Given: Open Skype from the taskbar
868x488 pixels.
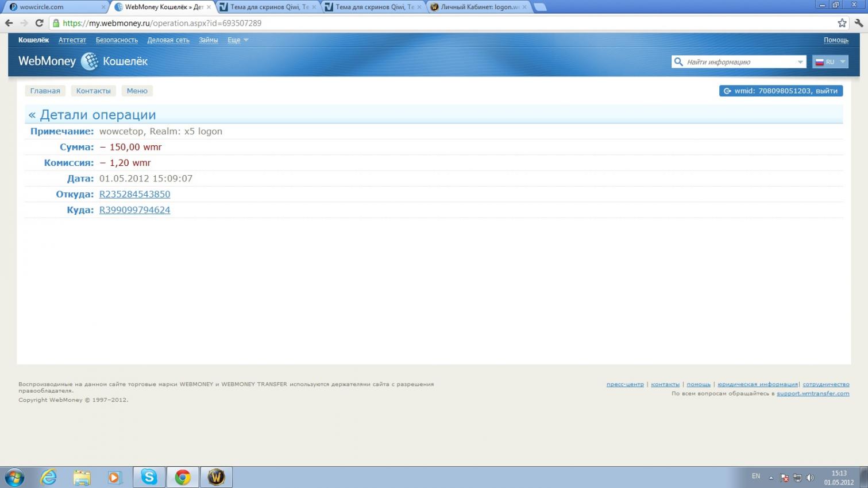Looking at the screenshot, I should tap(149, 477).
